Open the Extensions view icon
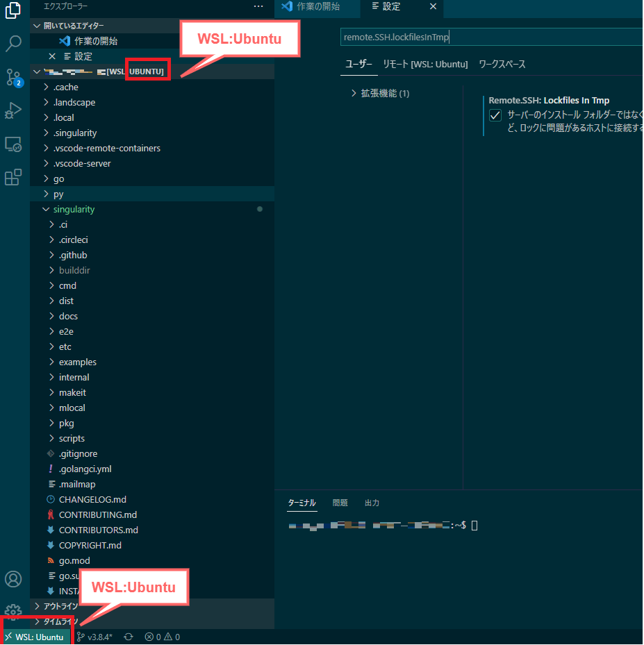The height and width of the screenshot is (645, 644). tap(13, 177)
